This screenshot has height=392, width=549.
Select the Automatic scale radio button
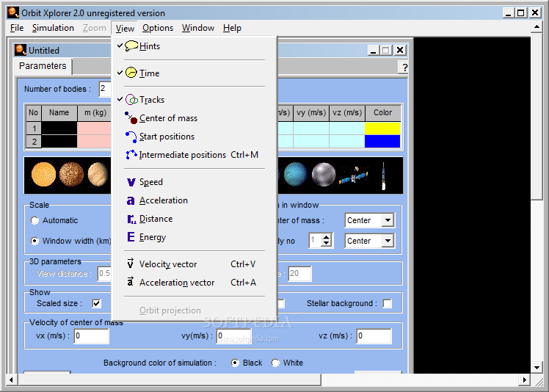[34, 220]
